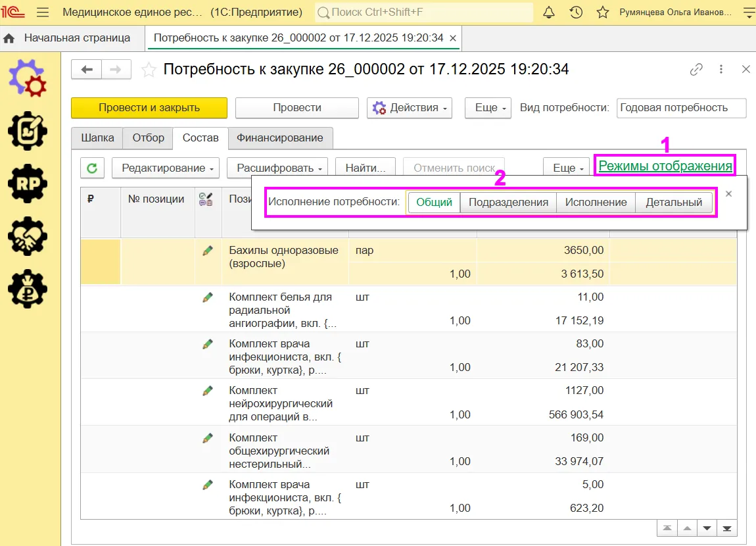Refresh the list with green arrow icon

[x=92, y=168]
